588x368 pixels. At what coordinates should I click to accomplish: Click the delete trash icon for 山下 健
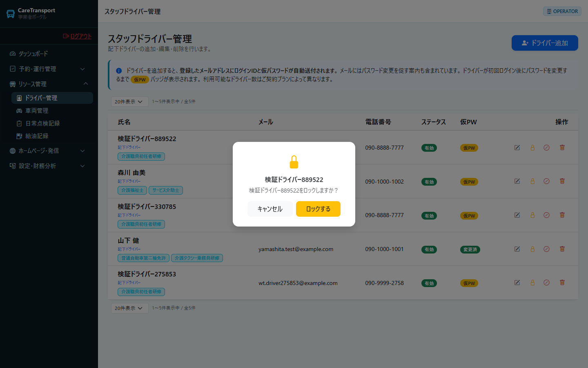click(x=562, y=249)
